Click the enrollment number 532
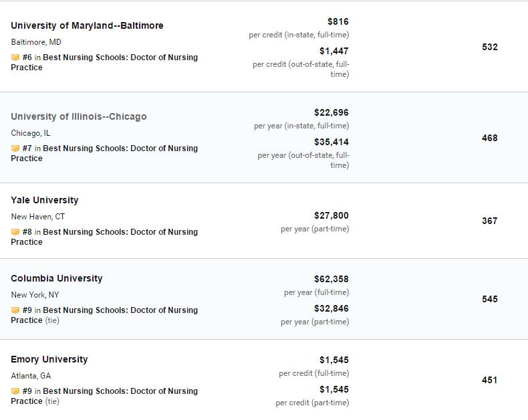This screenshot has height=420, width=528. click(490, 47)
